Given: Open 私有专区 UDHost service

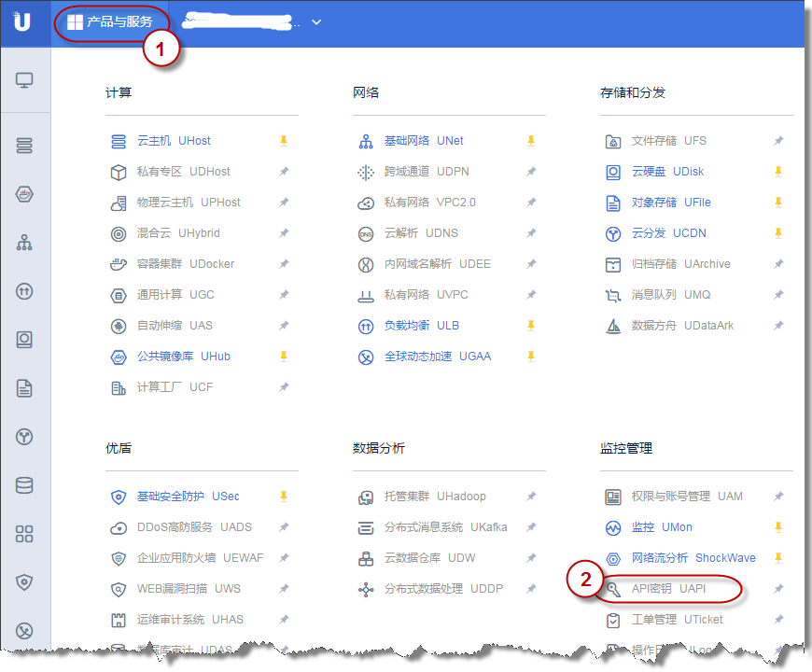Looking at the screenshot, I should point(183,172).
